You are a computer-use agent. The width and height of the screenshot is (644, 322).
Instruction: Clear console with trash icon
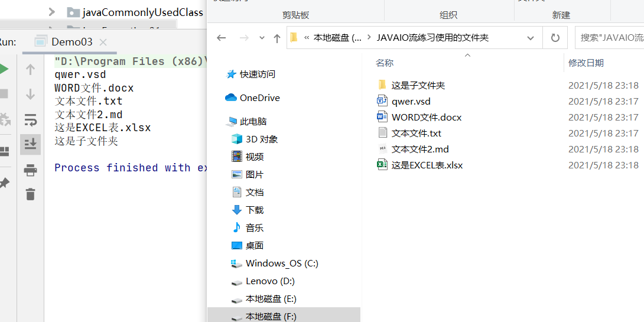coord(30,194)
